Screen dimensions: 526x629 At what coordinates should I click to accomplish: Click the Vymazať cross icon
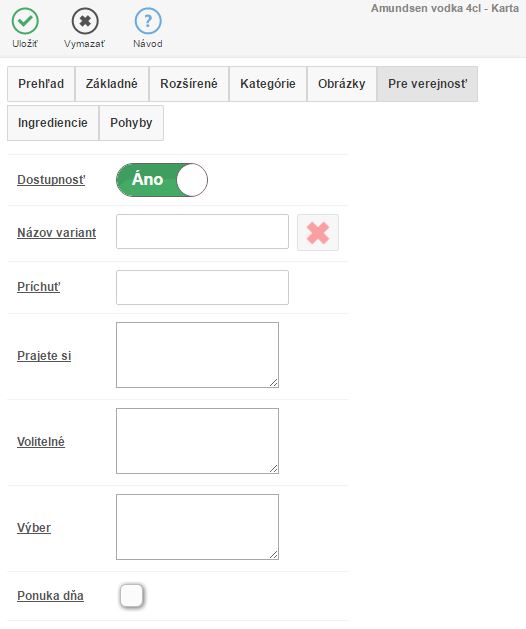click(x=85, y=21)
